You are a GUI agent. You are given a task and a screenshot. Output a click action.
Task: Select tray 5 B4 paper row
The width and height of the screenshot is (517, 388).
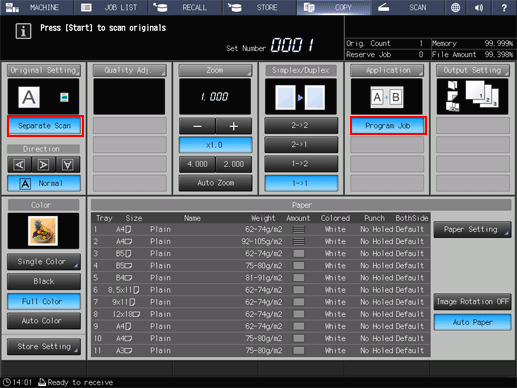click(x=261, y=278)
